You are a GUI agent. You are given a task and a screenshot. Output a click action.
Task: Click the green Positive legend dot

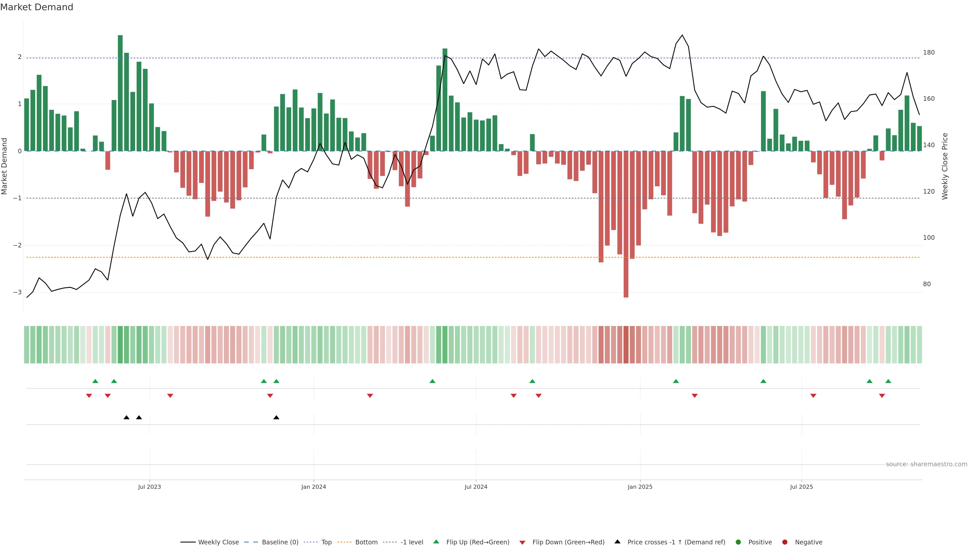point(738,542)
